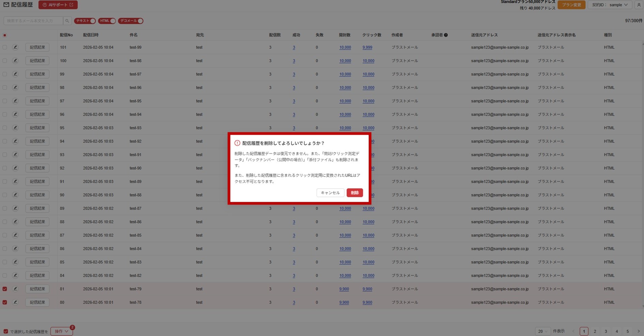Click the help icon next to 承認者

[x=446, y=35]
